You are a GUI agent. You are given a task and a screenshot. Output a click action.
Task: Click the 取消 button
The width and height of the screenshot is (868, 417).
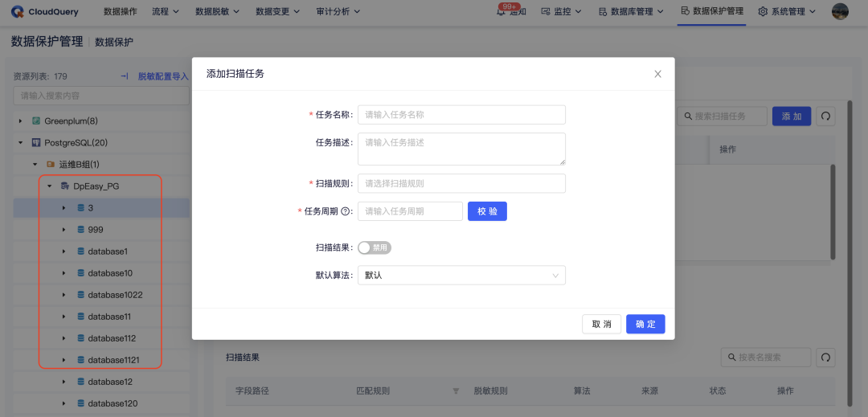tap(602, 324)
